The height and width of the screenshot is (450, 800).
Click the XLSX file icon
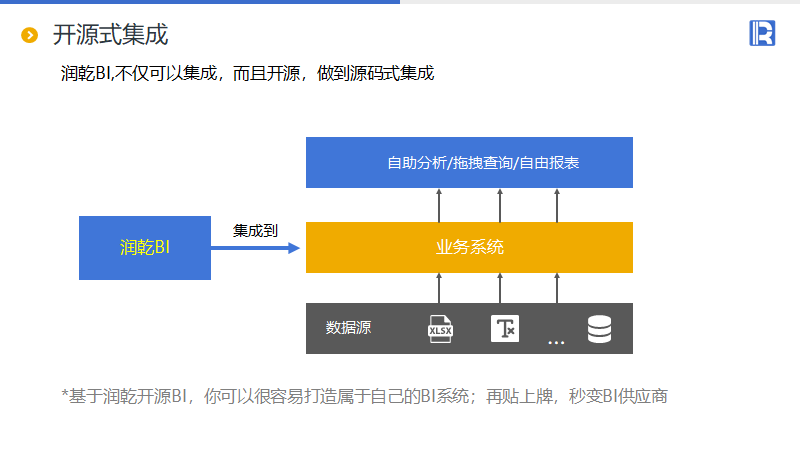coord(440,329)
